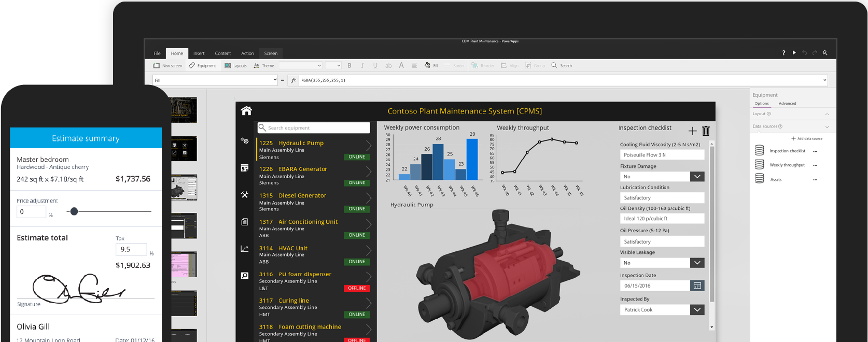This screenshot has height=342, width=868.
Task: Click the Strikethrough formatting button
Action: 388,66
